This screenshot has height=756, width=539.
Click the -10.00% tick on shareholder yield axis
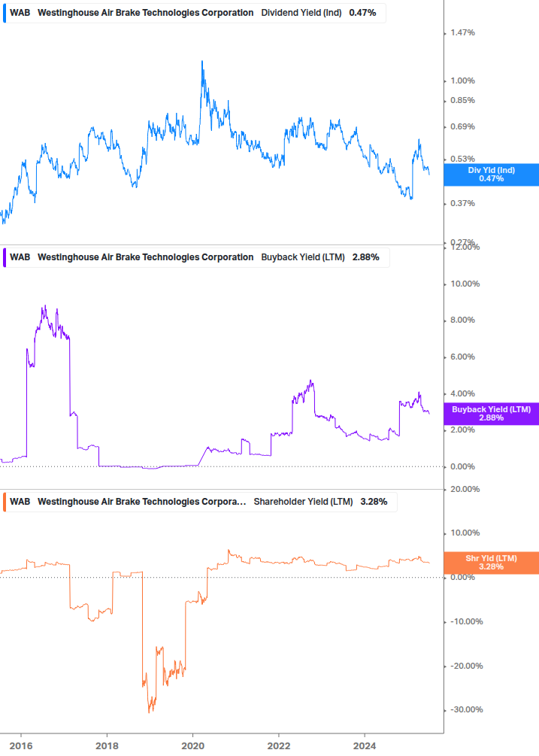[x=467, y=622]
